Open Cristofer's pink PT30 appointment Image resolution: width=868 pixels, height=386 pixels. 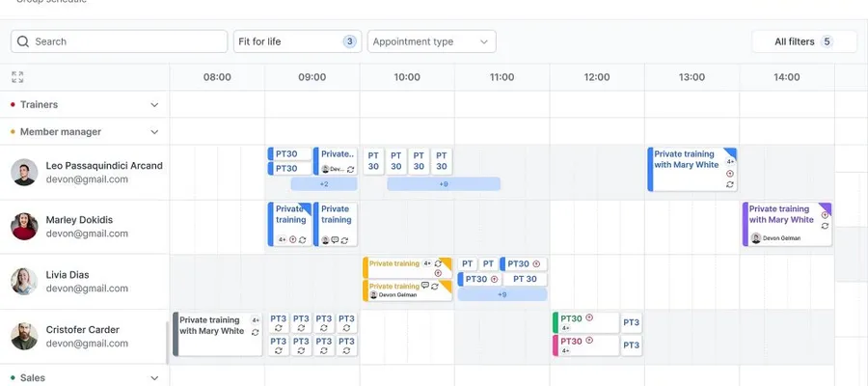pos(585,345)
